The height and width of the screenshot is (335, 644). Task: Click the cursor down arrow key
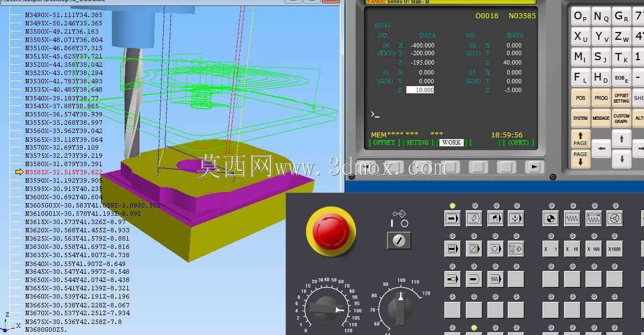coord(621,158)
